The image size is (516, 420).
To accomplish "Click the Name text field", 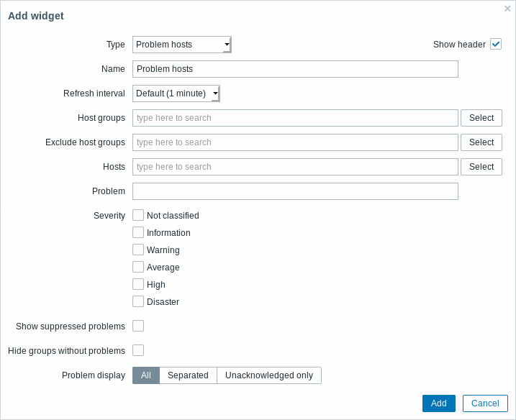I will coord(295,69).
